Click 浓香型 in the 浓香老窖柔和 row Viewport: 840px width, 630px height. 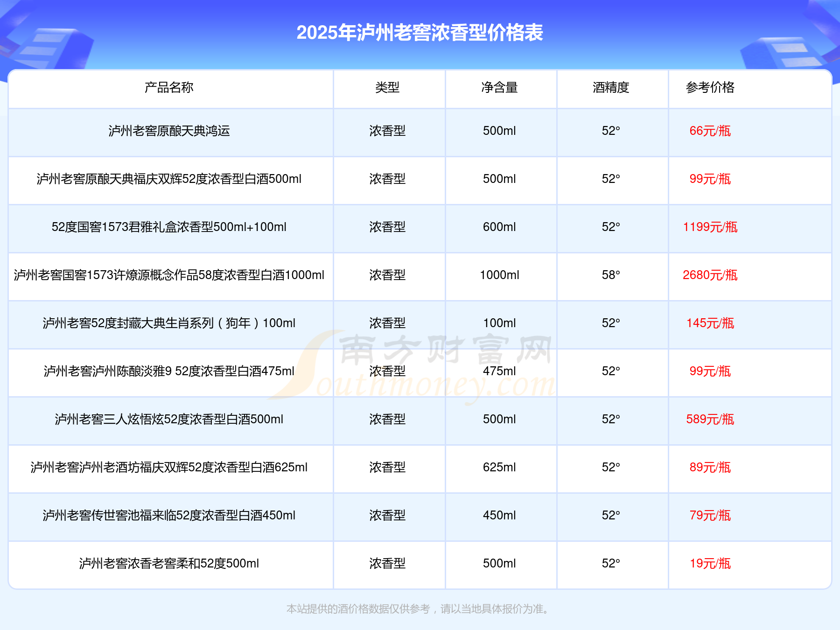tap(387, 563)
